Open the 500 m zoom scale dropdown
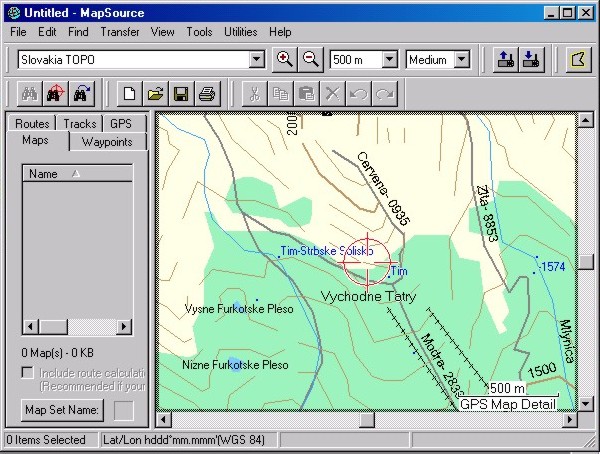Screen dimensions: 600x454 (390, 60)
